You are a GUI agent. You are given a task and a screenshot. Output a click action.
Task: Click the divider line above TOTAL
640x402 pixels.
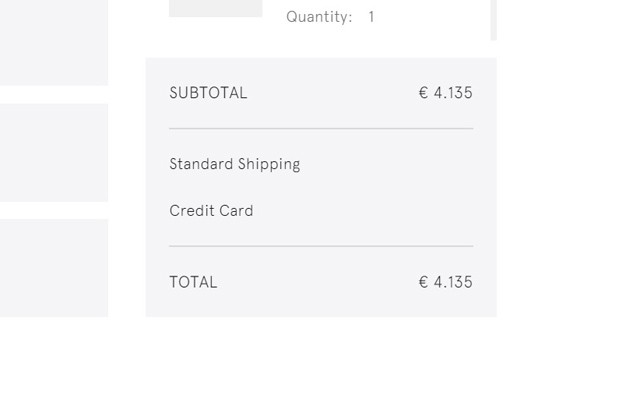click(321, 246)
